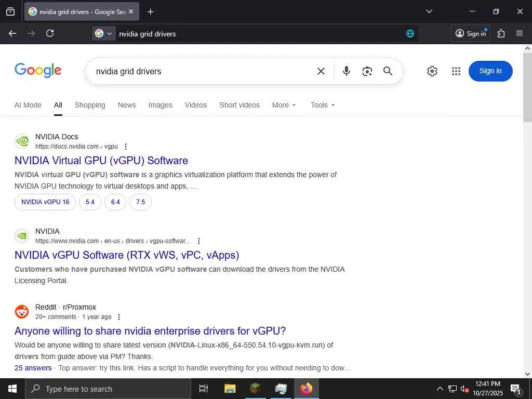Search by image with camera lens icon
The width and height of the screenshot is (532, 399).
click(367, 71)
